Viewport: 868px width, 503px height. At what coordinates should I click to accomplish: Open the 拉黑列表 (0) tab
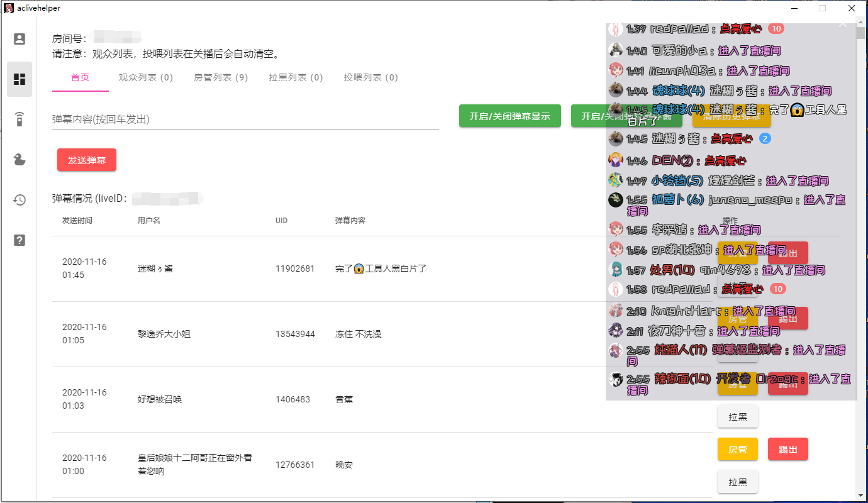click(296, 77)
